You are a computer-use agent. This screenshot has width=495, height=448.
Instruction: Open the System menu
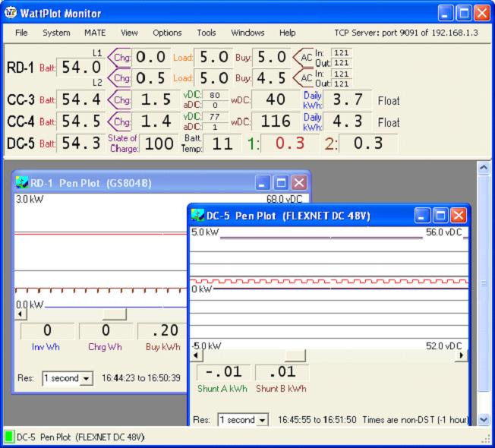pyautogui.click(x=56, y=33)
